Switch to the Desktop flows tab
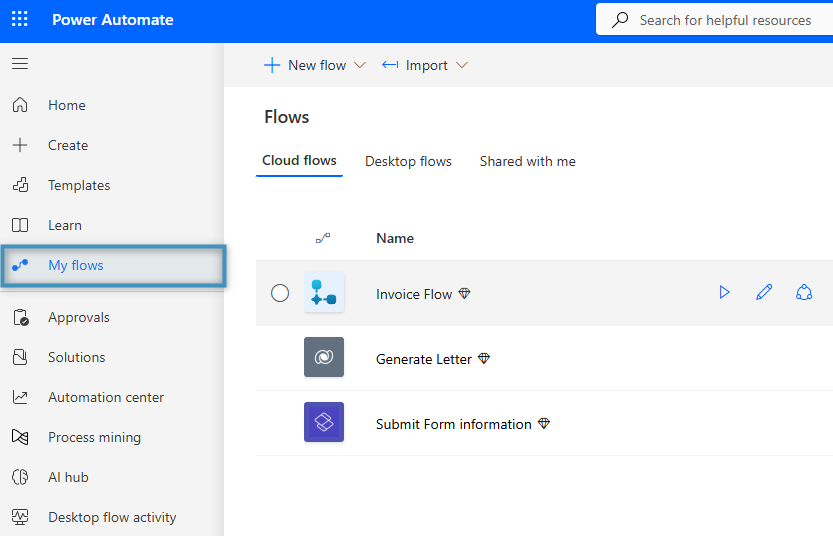Viewport: 833px width, 536px height. tap(408, 161)
